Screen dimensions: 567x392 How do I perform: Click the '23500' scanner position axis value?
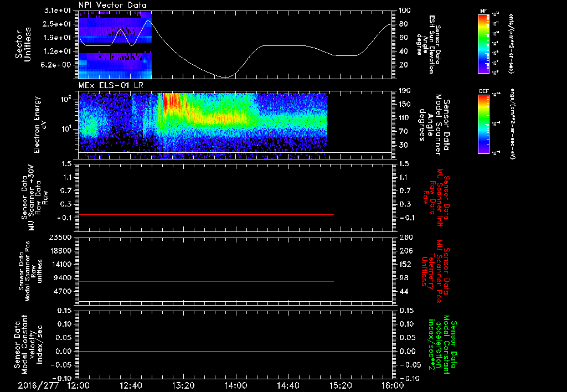pyautogui.click(x=61, y=237)
